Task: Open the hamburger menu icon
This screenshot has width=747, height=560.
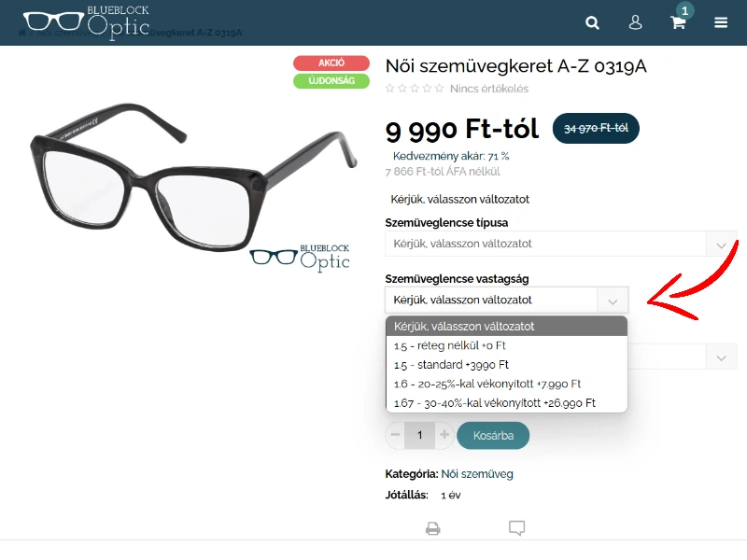Action: click(721, 22)
